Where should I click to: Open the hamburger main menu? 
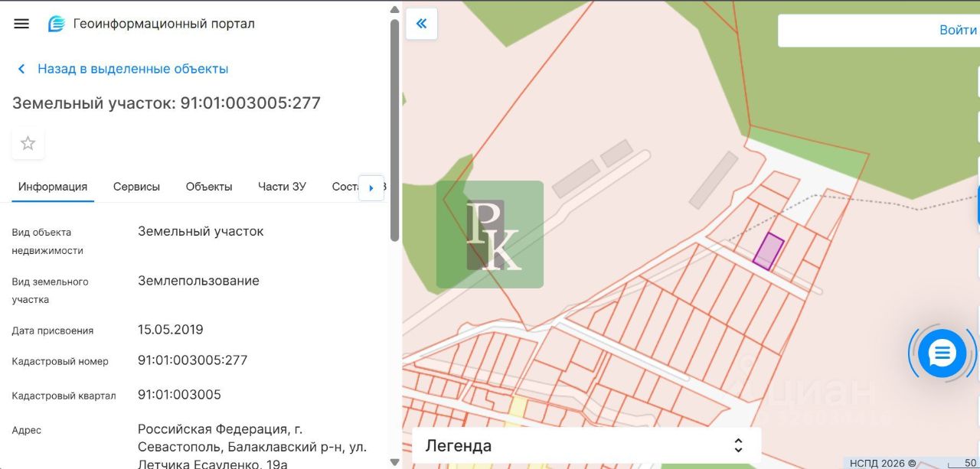[x=21, y=24]
